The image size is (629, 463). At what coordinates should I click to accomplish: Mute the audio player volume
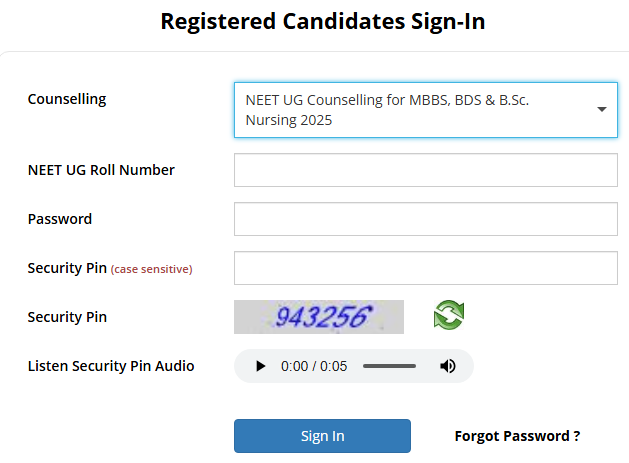click(448, 366)
